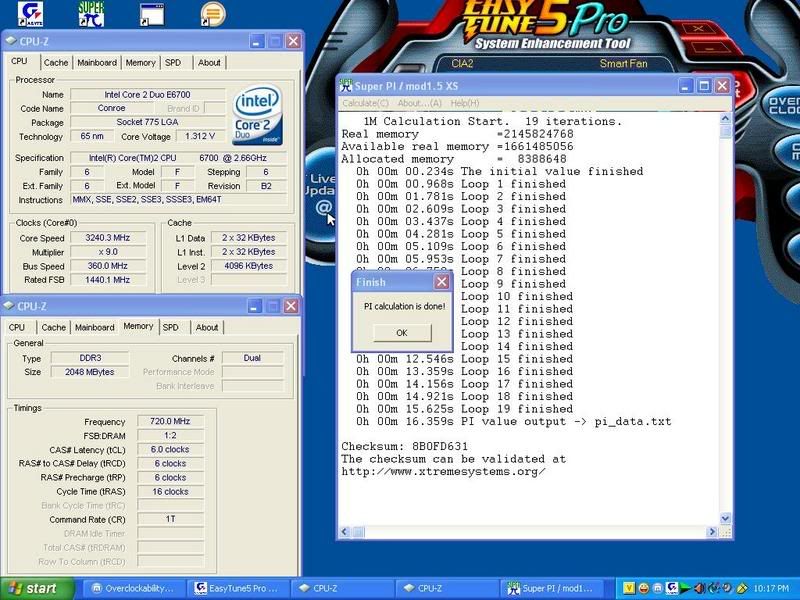Click the FSB:DRAM value '1:2'

[x=170, y=435]
